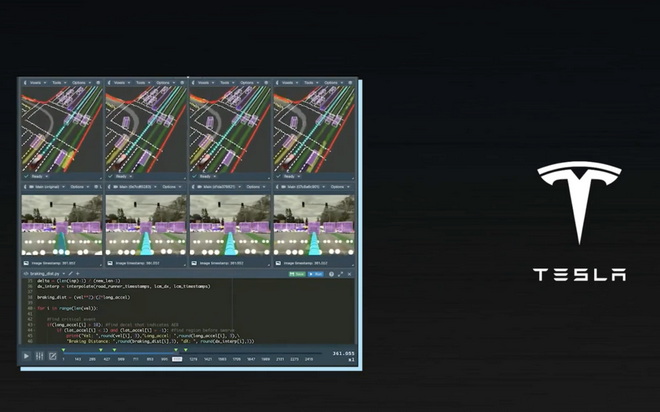Open the Tools menu in third top panel
The image size is (660, 412).
[x=227, y=83]
